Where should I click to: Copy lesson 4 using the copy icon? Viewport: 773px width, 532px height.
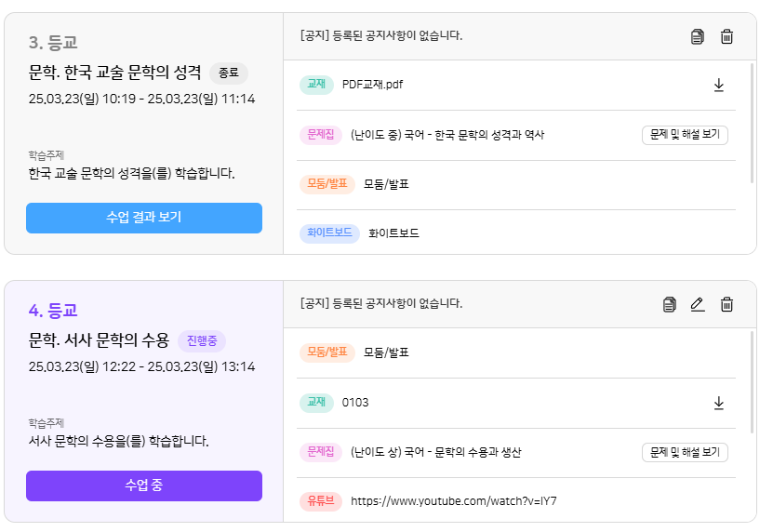pyautogui.click(x=670, y=304)
